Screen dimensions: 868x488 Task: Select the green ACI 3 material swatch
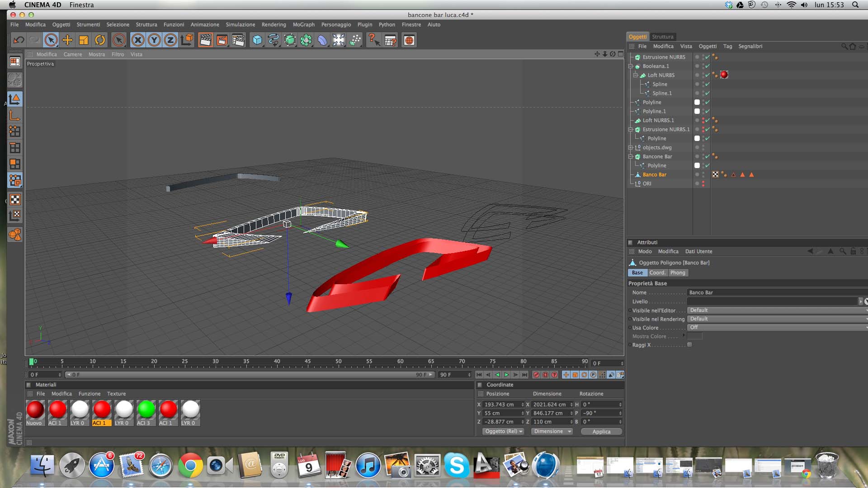[146, 409]
